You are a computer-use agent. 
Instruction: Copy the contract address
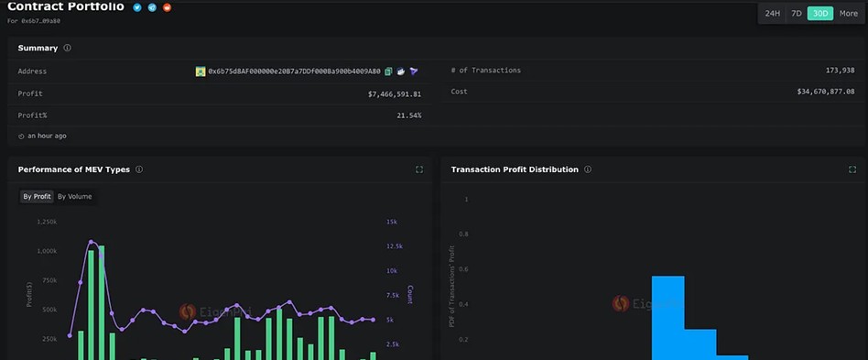[x=388, y=71]
